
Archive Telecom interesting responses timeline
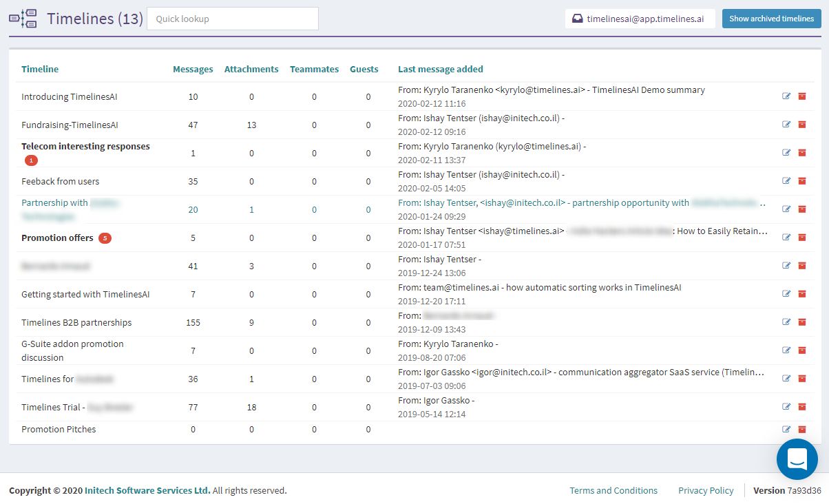click(802, 153)
